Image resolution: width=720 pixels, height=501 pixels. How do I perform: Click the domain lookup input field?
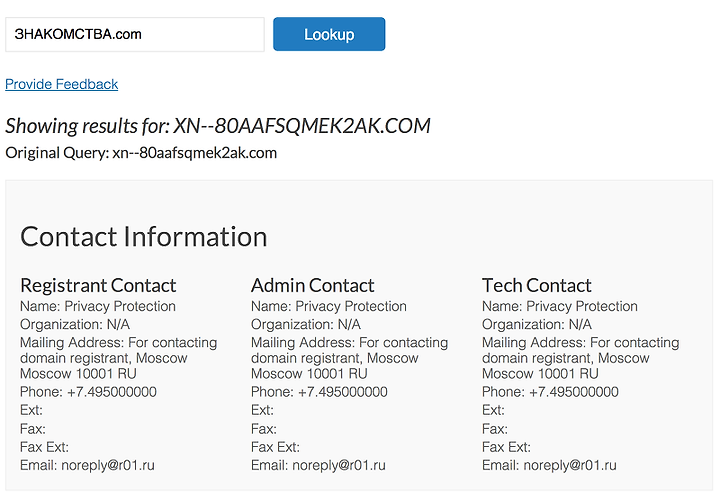pyautogui.click(x=135, y=34)
